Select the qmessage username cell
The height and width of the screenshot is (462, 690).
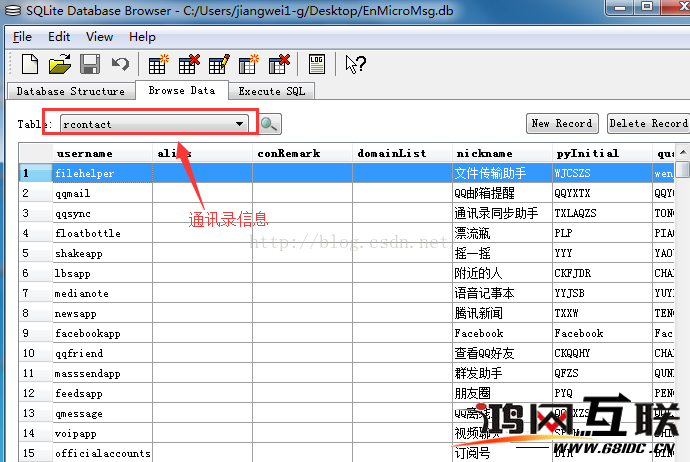pos(103,414)
